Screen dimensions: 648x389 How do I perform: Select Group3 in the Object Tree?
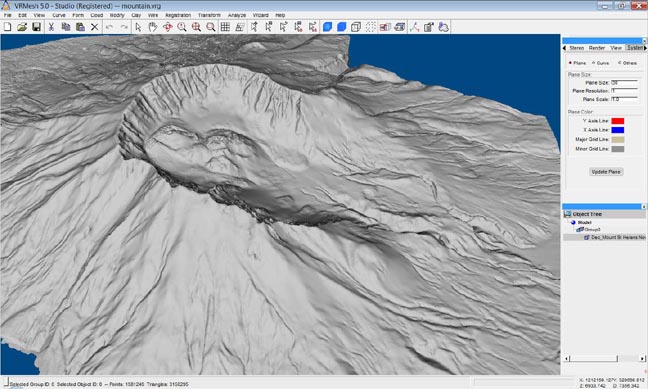click(592, 229)
